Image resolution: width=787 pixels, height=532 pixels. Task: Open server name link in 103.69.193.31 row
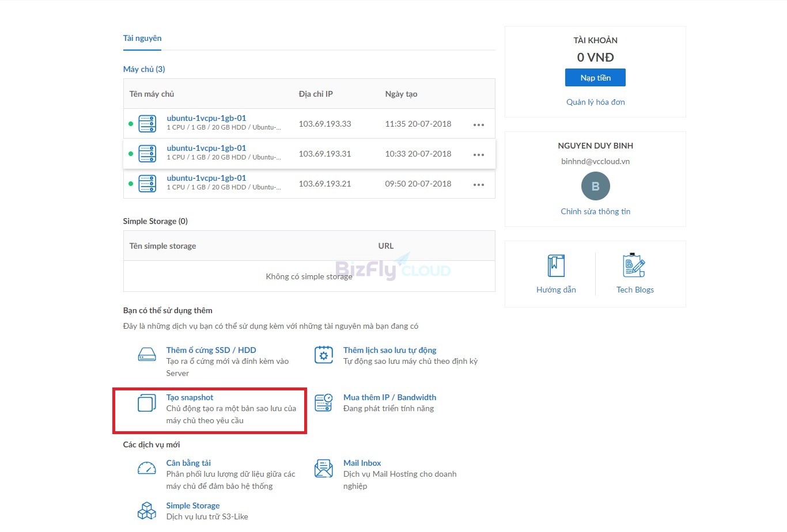point(206,148)
